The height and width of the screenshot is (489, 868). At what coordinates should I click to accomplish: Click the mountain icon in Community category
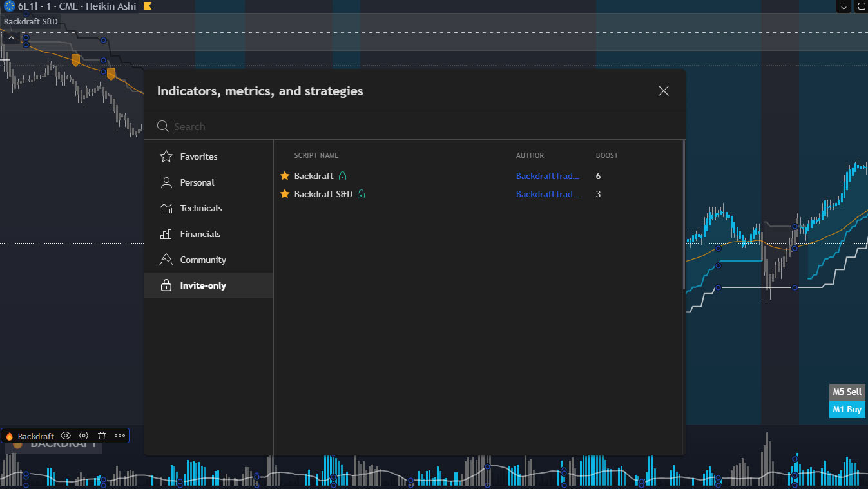point(166,260)
